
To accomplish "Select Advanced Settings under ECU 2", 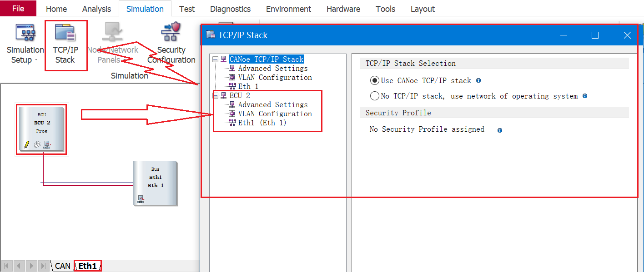I will pos(273,104).
